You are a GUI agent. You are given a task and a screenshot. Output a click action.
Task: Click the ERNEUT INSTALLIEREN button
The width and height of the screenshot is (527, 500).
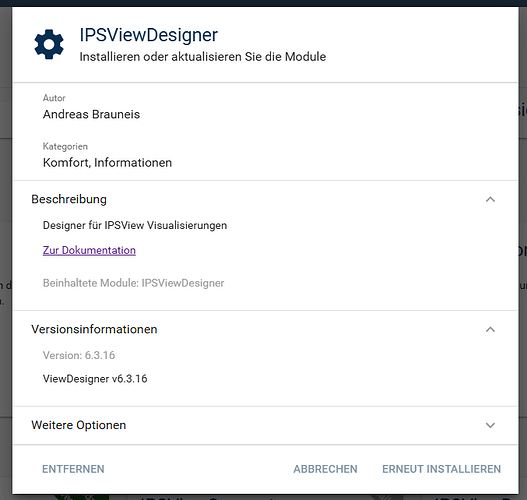[x=441, y=469]
